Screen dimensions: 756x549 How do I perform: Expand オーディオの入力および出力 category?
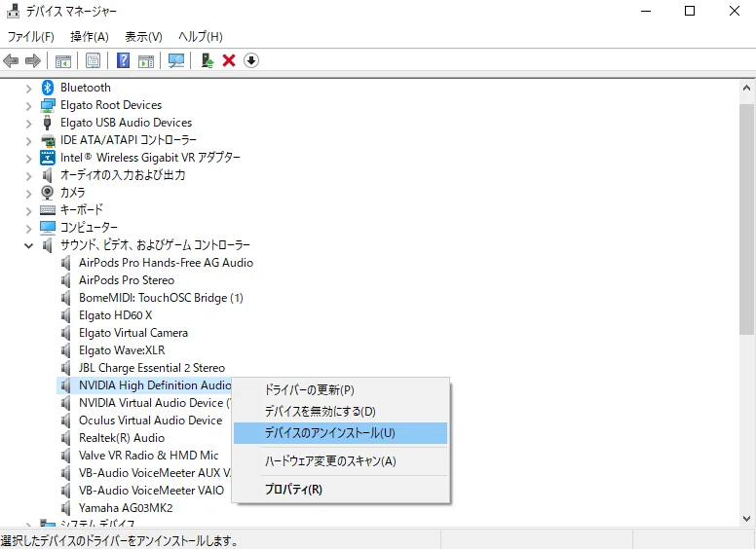click(28, 176)
